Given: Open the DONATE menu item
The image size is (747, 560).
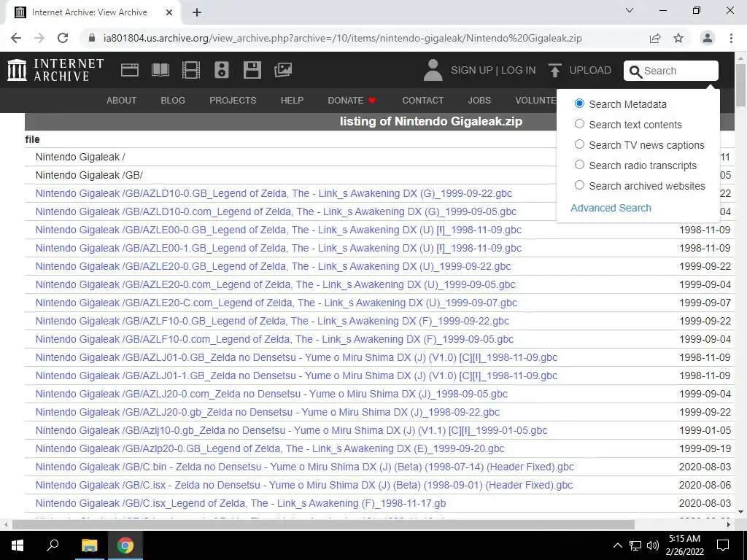Looking at the screenshot, I should pos(345,101).
